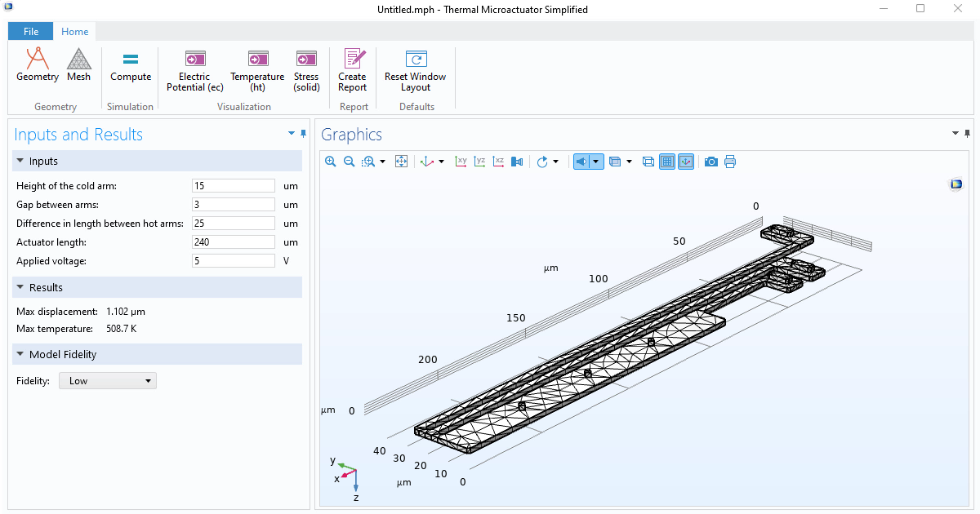This screenshot has height=514, width=980.
Task: Open transparency options dropdown arrow
Action: pyautogui.click(x=629, y=162)
